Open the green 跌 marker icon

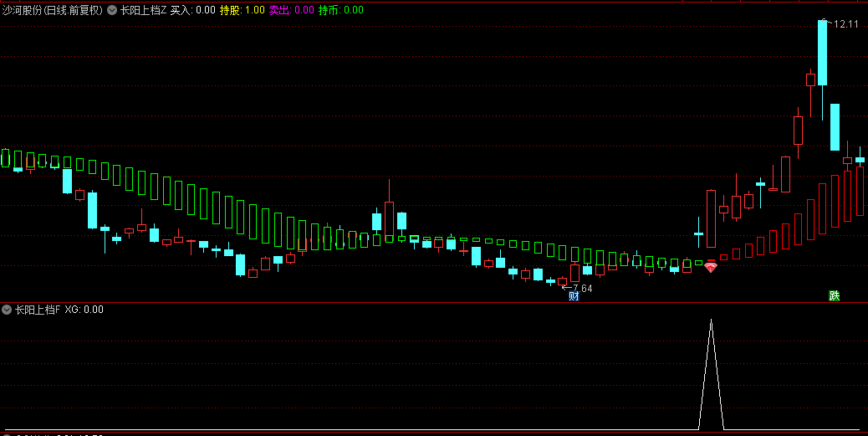point(835,296)
